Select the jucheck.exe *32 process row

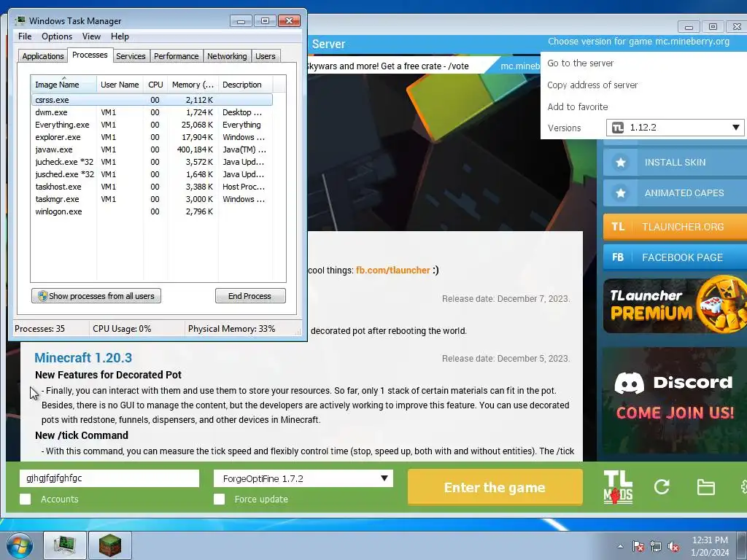(152, 162)
